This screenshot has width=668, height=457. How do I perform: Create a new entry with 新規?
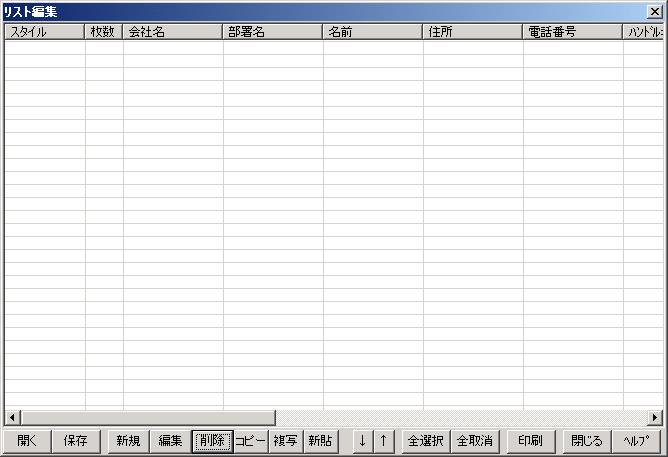pos(128,441)
